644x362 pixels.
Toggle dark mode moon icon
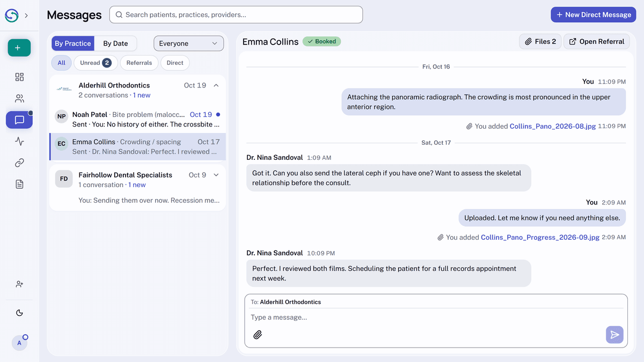click(19, 313)
